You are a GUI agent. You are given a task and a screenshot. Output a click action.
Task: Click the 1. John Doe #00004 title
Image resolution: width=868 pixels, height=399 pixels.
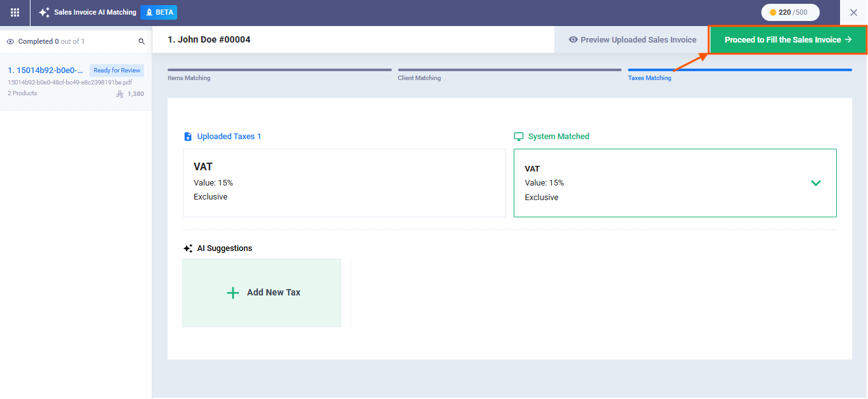pos(209,39)
